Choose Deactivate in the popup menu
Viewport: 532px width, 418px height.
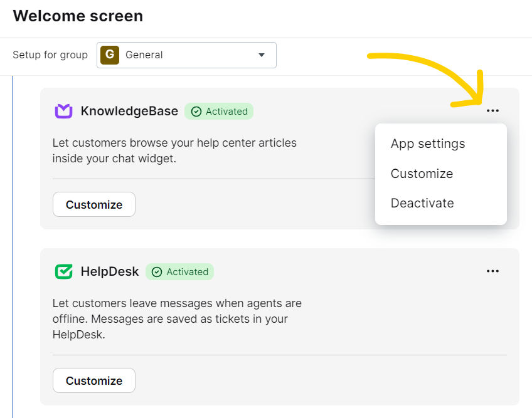click(422, 203)
